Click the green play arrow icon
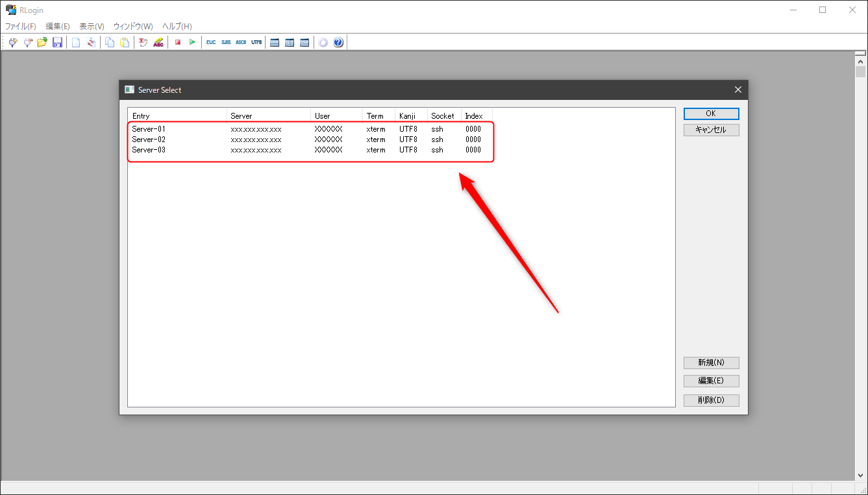 click(192, 42)
